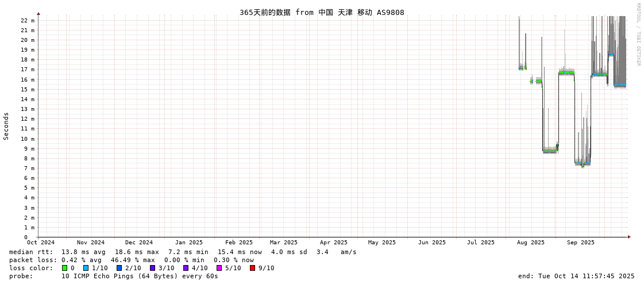
Task: Click the Apr 2025 x-axis label
Action: click(334, 243)
